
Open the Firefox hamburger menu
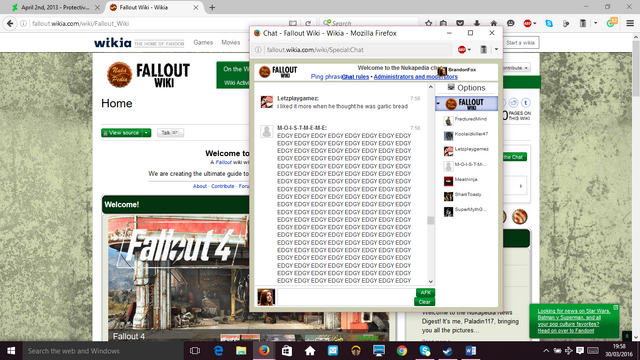[x=630, y=24]
